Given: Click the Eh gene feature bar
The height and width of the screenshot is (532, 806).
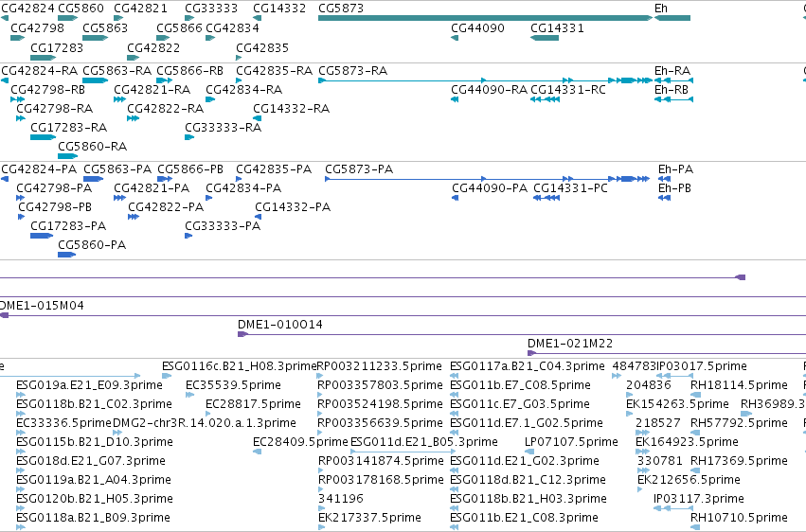Looking at the screenshot, I should point(672,18).
